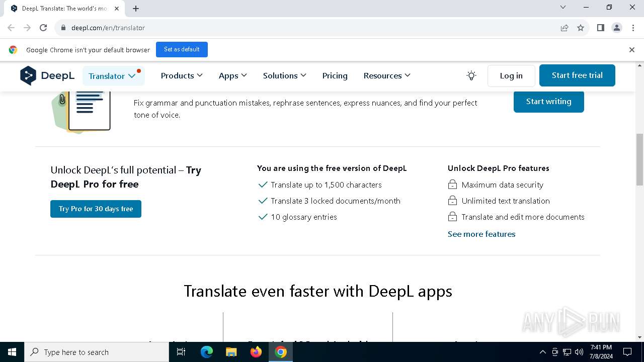
Task: Click the lock site info icon
Action: (63, 28)
